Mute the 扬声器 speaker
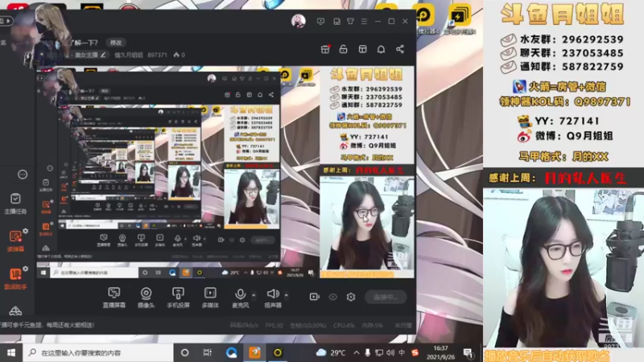 tap(273, 298)
